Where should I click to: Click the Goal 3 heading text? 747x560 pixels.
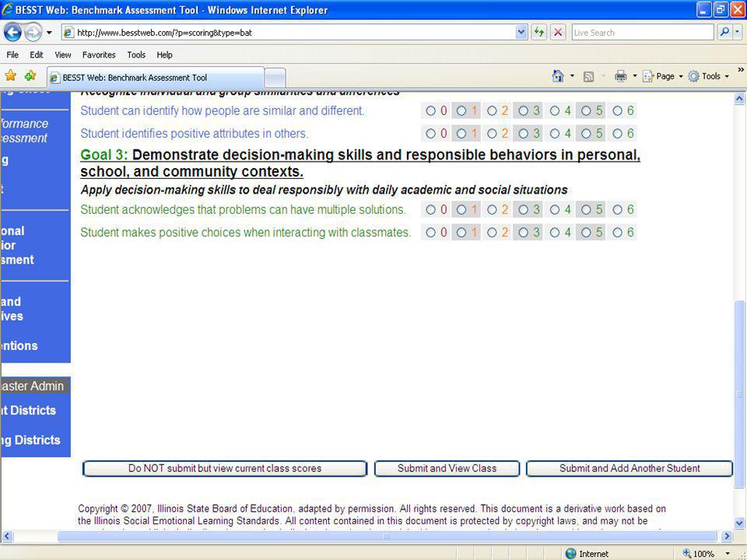[360, 163]
